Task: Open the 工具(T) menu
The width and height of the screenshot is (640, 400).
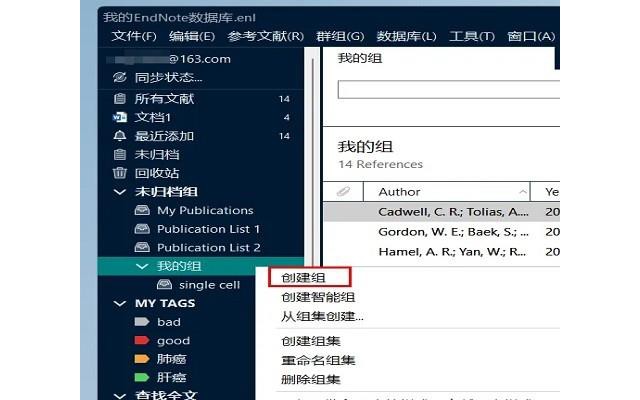Action: (x=472, y=36)
